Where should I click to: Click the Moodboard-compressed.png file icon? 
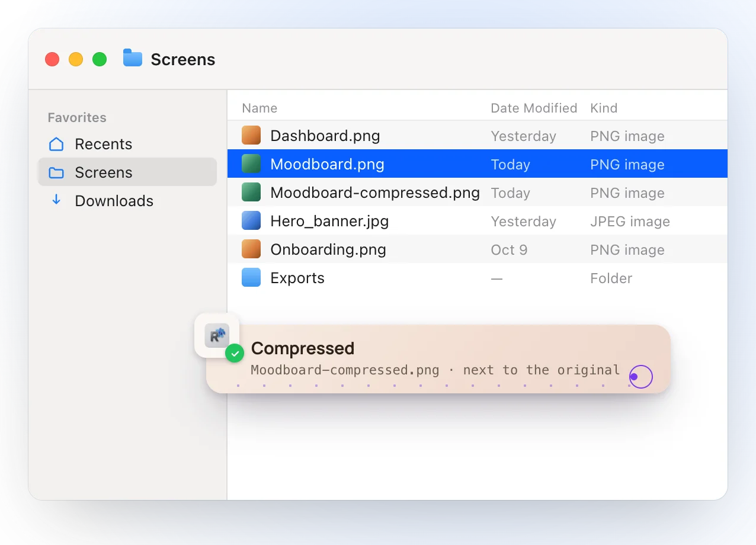click(x=251, y=193)
